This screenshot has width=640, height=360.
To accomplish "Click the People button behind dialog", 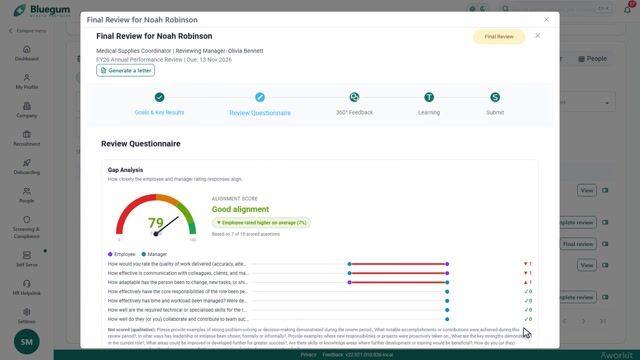I will click(x=592, y=59).
